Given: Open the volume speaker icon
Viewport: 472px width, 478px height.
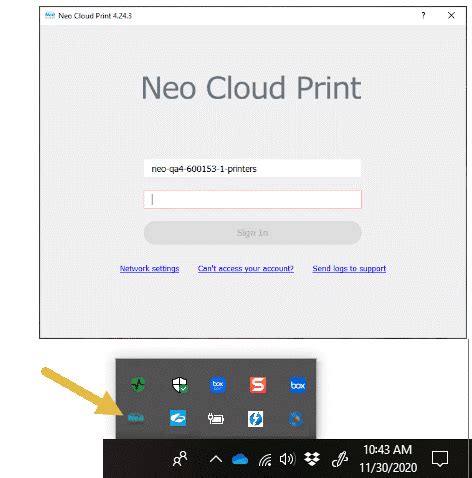Looking at the screenshot, I should click(x=287, y=459).
